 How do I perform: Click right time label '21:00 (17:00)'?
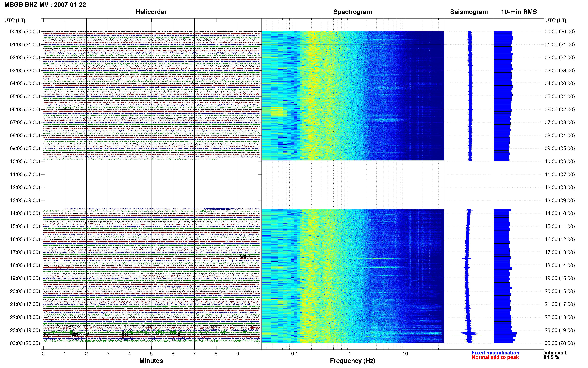(560, 304)
